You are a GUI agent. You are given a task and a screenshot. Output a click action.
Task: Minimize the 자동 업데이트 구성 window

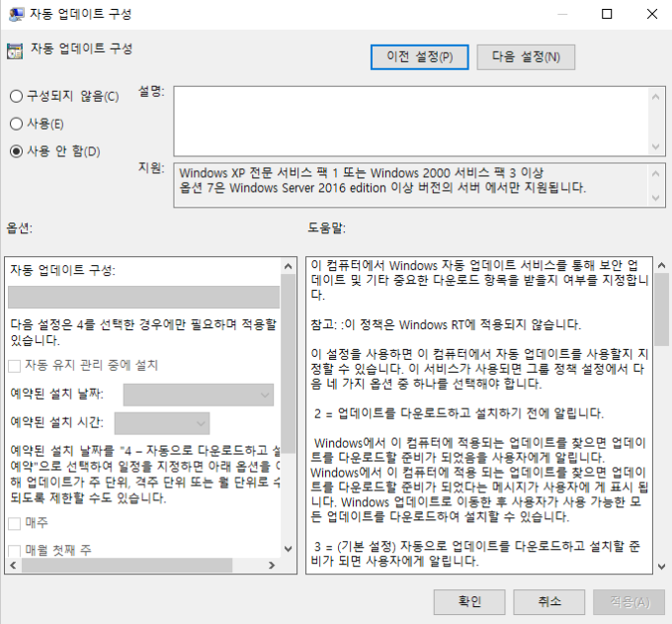(562, 14)
